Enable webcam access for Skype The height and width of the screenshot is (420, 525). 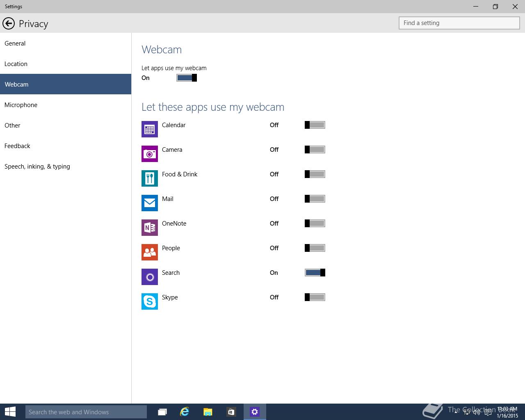[315, 297]
